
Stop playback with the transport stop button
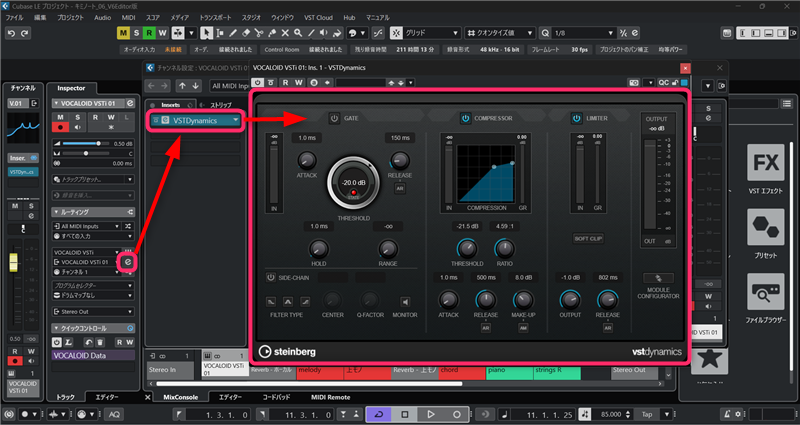coord(405,414)
